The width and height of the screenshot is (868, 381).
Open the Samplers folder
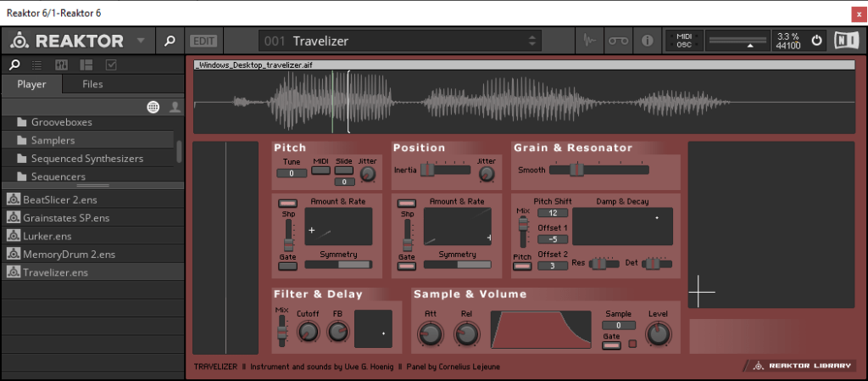coord(53,140)
